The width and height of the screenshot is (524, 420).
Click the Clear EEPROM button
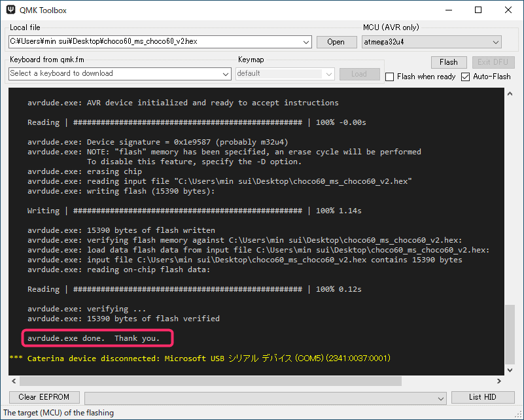click(x=44, y=397)
